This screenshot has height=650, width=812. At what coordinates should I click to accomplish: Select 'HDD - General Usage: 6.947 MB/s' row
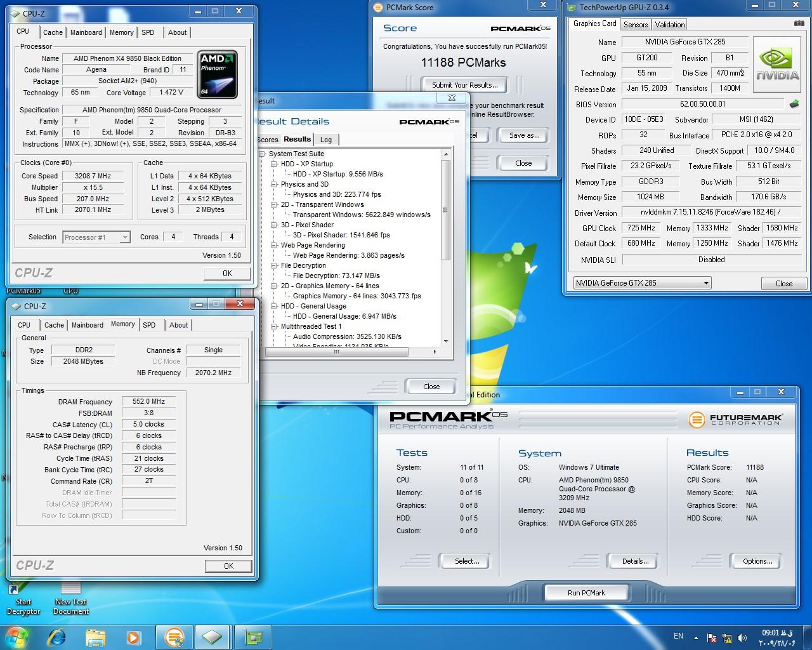(344, 316)
